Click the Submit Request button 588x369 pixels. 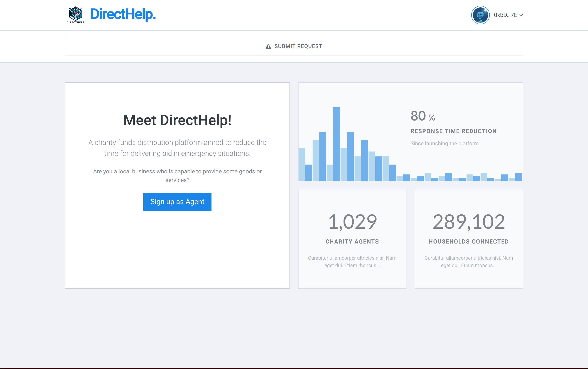click(x=294, y=46)
